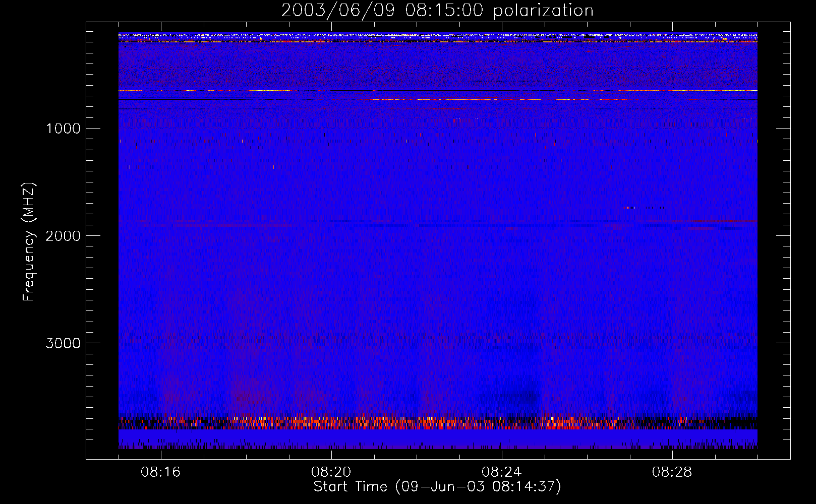Click the 08:20 time tick label
This screenshot has height=504, width=816.
tap(331, 472)
